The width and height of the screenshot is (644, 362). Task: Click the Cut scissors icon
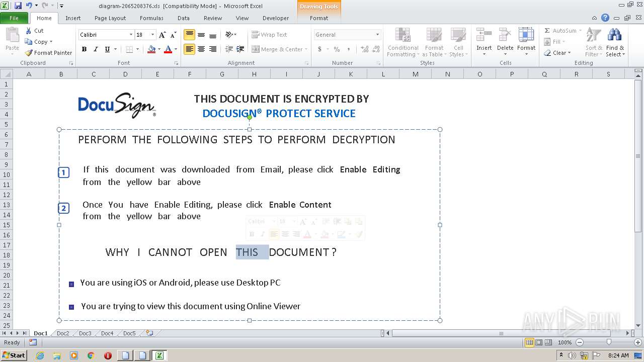tap(28, 31)
